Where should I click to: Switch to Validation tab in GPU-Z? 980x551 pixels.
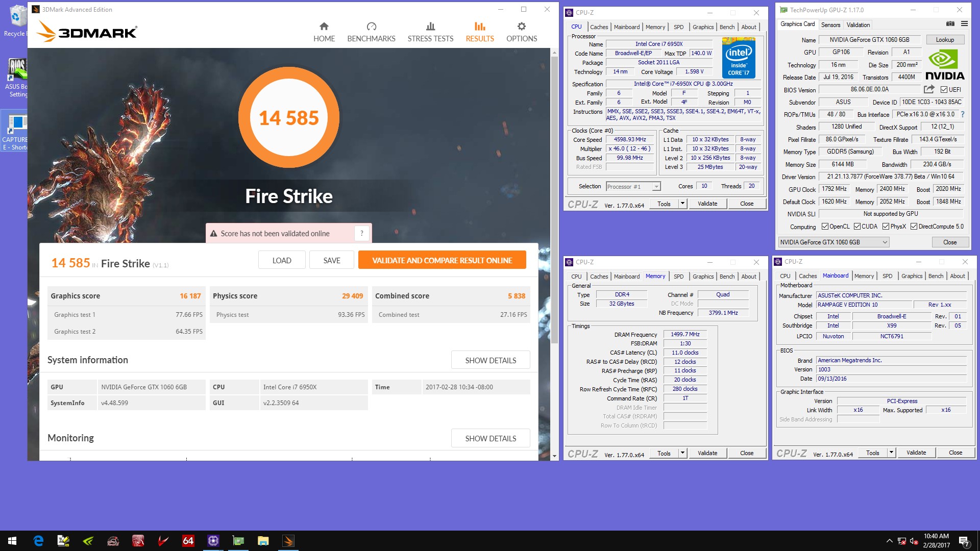tap(858, 24)
